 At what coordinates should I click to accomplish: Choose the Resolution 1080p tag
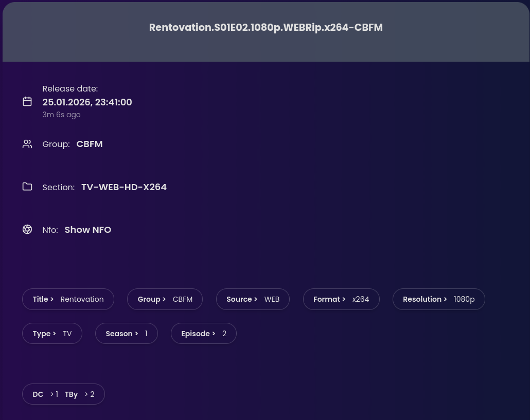(x=439, y=299)
